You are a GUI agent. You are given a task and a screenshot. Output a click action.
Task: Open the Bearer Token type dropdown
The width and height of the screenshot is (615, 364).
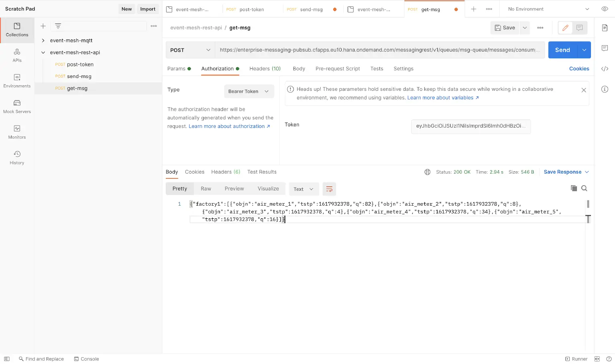coord(249,91)
